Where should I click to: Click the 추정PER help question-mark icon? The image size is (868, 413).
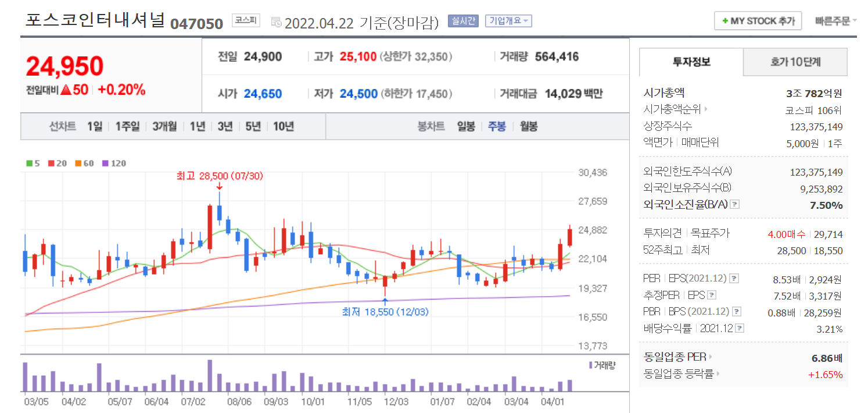click(712, 295)
